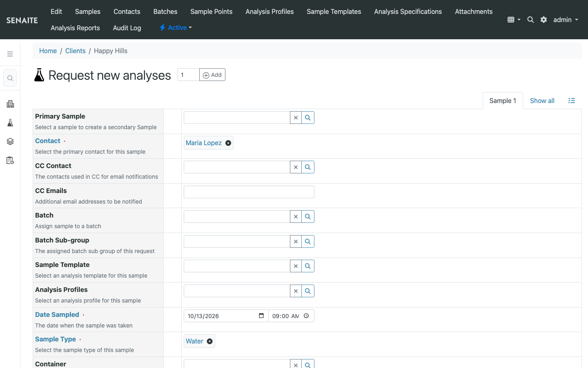Open the grid apps dropdown
Viewport: 588px width, 368px height.
point(514,20)
